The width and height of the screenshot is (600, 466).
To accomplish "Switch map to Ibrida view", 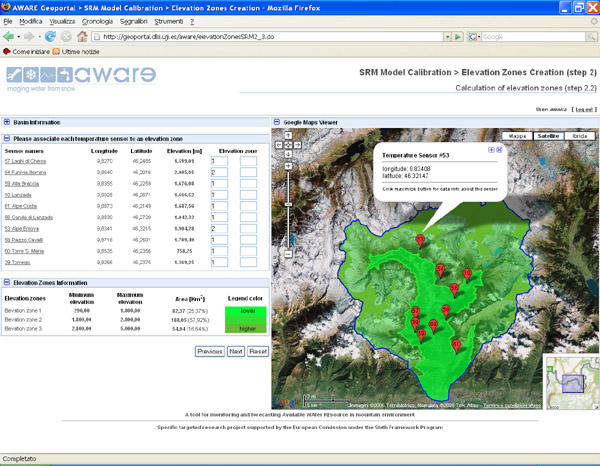I will (579, 134).
